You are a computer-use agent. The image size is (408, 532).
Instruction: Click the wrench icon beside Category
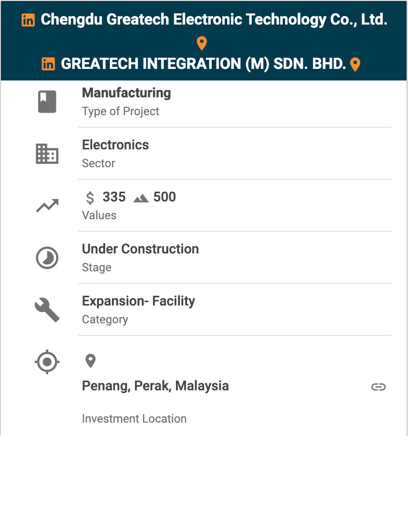[47, 310]
